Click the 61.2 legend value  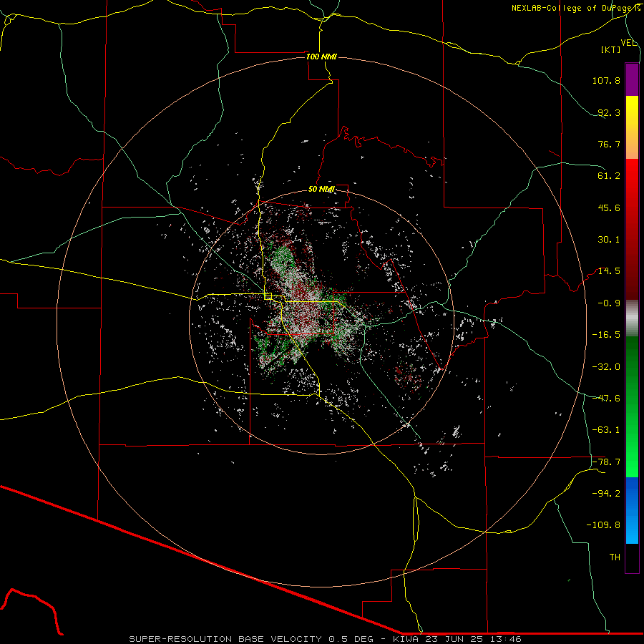[609, 176]
